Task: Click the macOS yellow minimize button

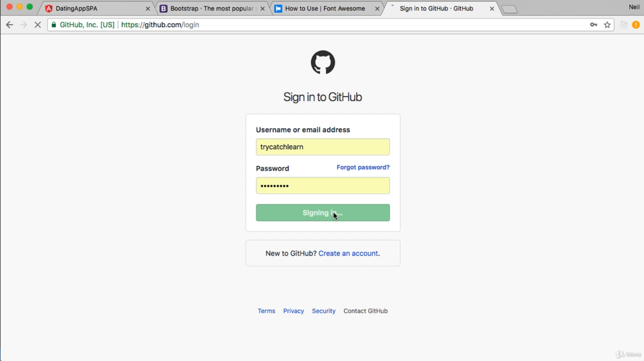Action: pyautogui.click(x=19, y=7)
